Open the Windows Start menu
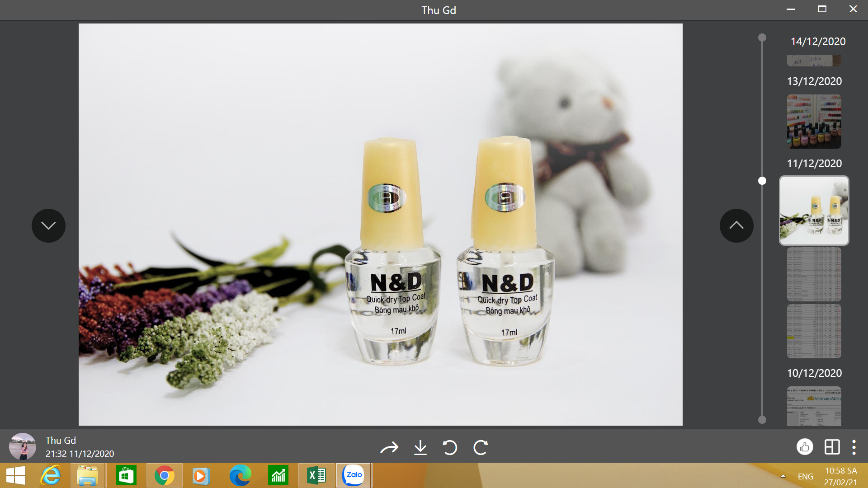The width and height of the screenshot is (868, 488). 16,476
